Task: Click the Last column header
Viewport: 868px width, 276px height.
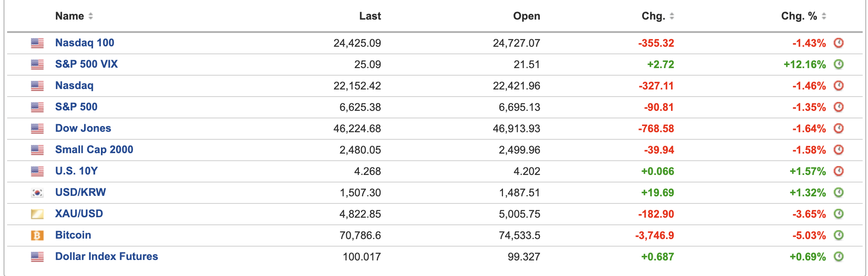Action: [370, 16]
